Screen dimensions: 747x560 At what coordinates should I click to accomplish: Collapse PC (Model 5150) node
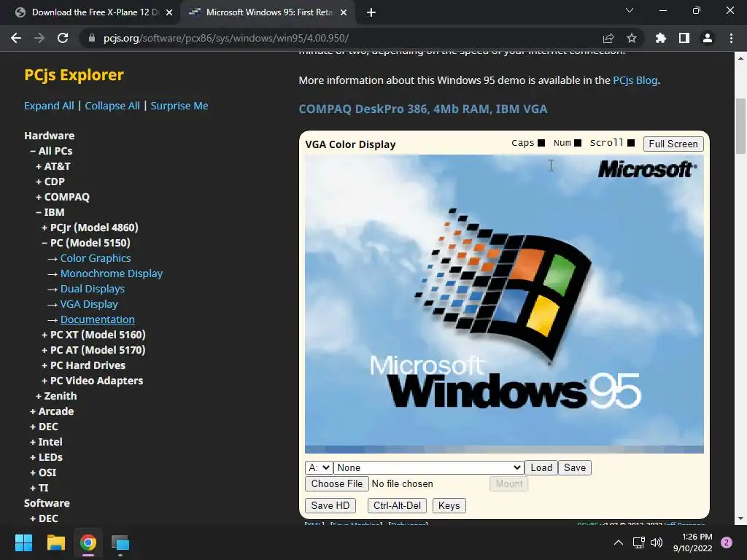pyautogui.click(x=86, y=243)
